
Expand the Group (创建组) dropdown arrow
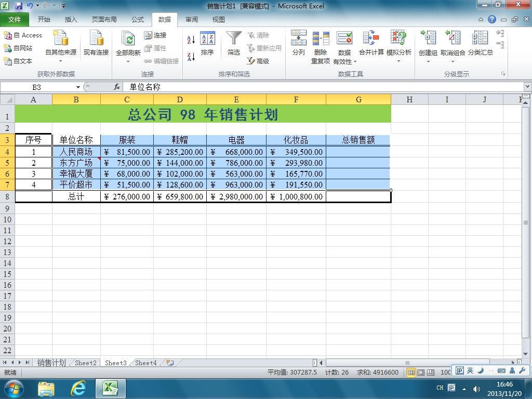[428, 61]
